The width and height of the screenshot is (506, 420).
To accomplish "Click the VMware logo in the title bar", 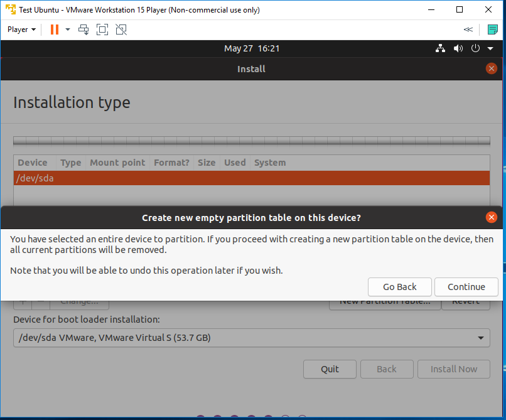I will click(11, 9).
